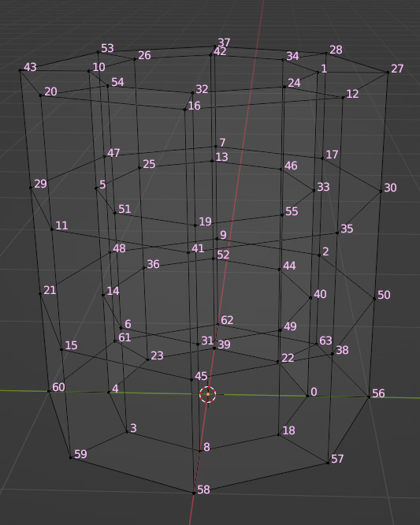This screenshot has height=525, width=420.
Task: Select vertex labeled 29
Action: point(31,188)
